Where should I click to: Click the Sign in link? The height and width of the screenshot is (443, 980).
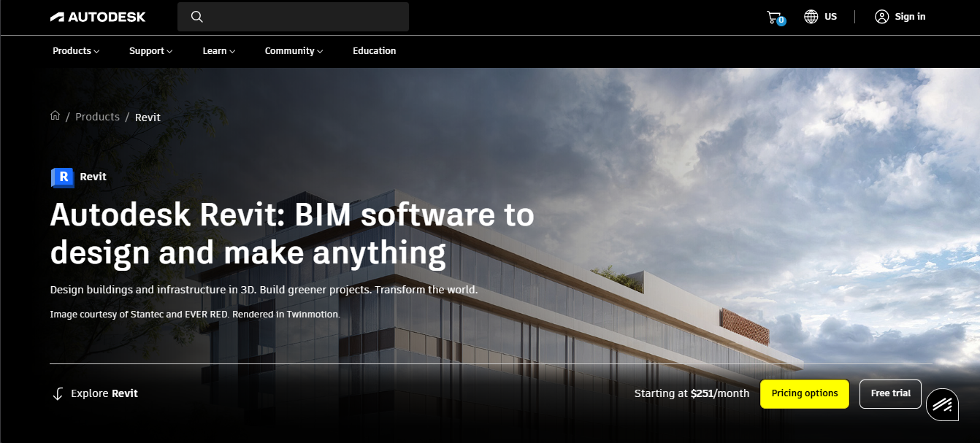pos(910,17)
